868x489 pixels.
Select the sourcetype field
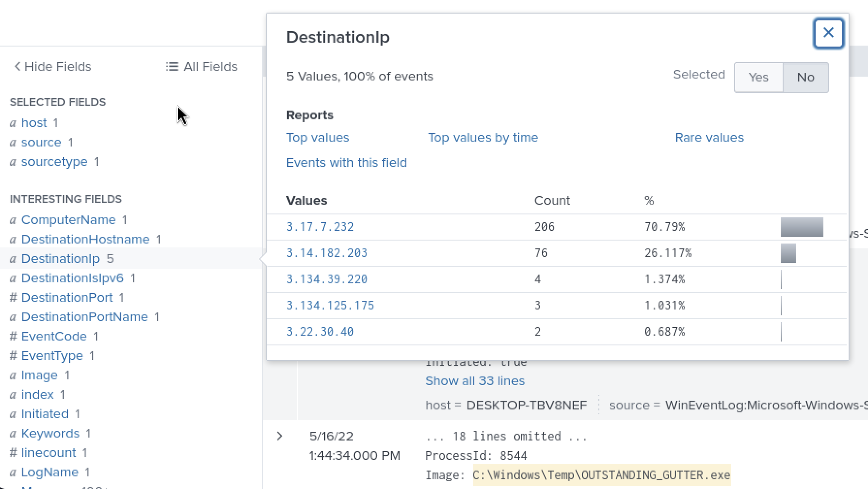[54, 162]
